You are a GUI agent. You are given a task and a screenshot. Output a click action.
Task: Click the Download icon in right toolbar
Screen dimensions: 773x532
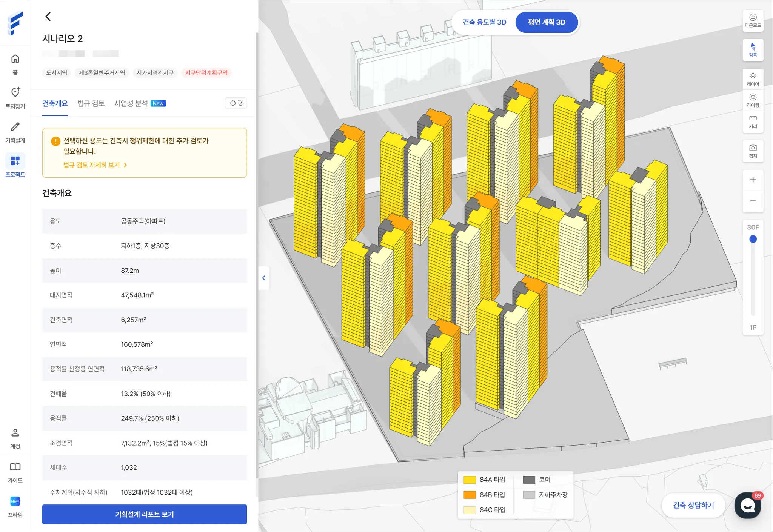coord(753,20)
